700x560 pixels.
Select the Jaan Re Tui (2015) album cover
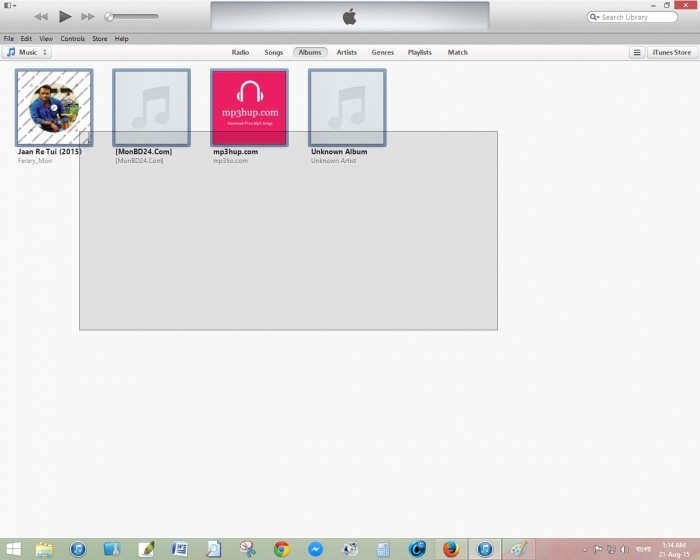54,108
